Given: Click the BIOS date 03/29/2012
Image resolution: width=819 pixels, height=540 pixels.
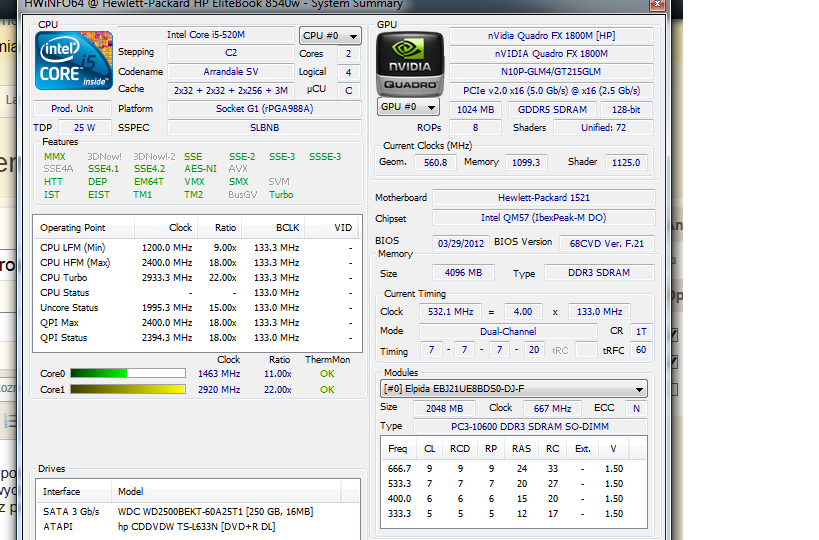Looking at the screenshot, I should 461,243.
